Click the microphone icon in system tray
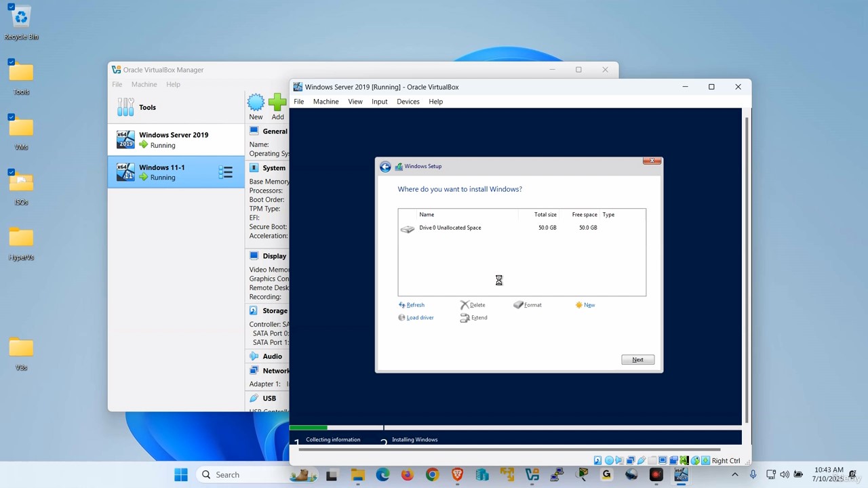Screen dimensions: 868x488 click(753, 474)
